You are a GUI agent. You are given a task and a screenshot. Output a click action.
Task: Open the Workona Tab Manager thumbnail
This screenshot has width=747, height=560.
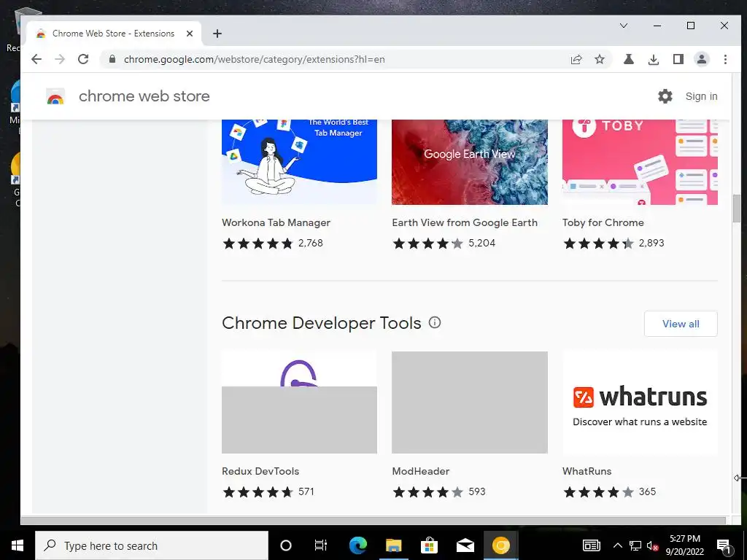299,162
